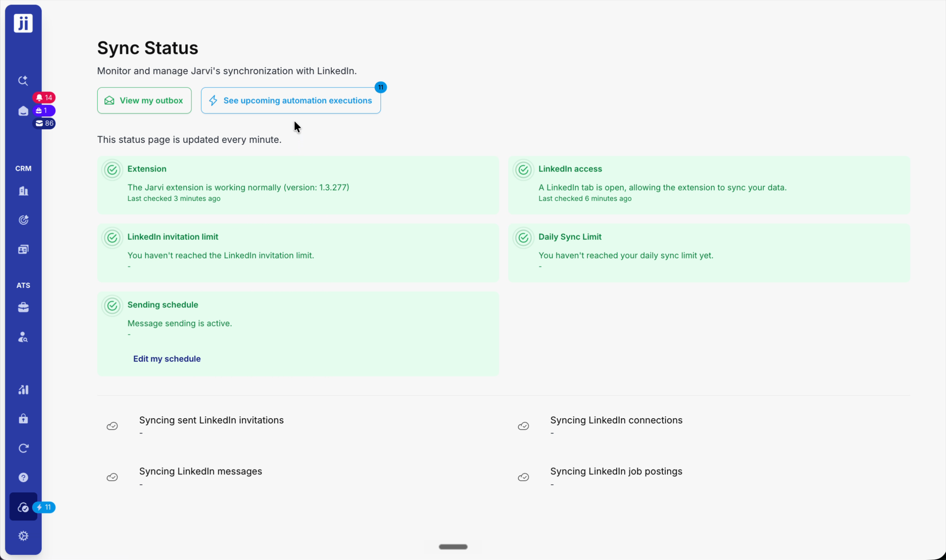
Task: Click the LinkedIn access card title
Action: click(570, 169)
